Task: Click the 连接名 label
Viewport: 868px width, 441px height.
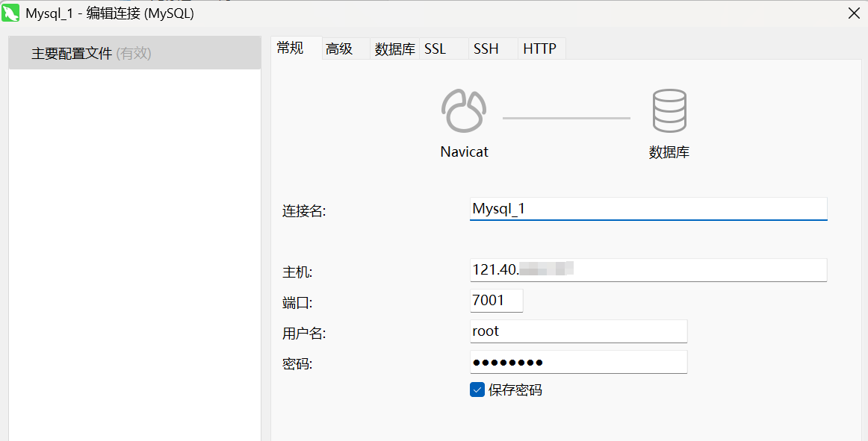Action: coord(304,211)
